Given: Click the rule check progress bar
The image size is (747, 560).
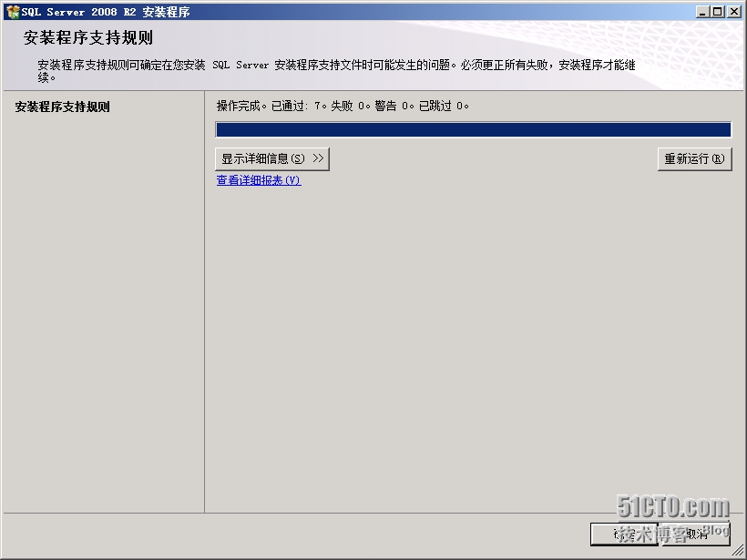Looking at the screenshot, I should [473, 129].
